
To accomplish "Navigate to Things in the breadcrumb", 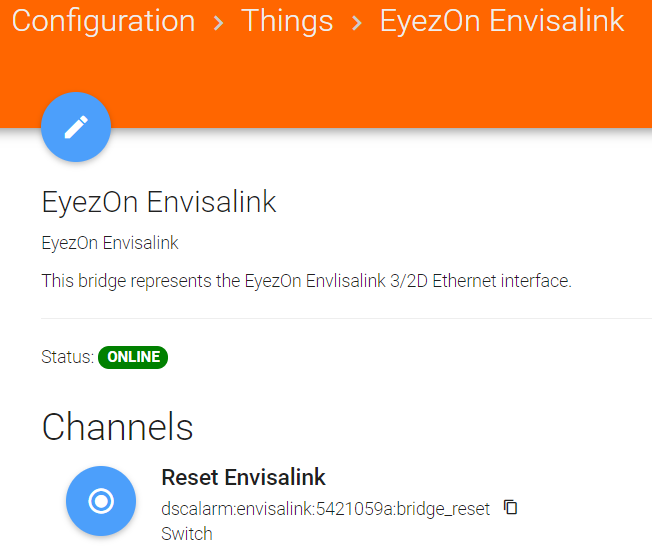I will click(288, 21).
